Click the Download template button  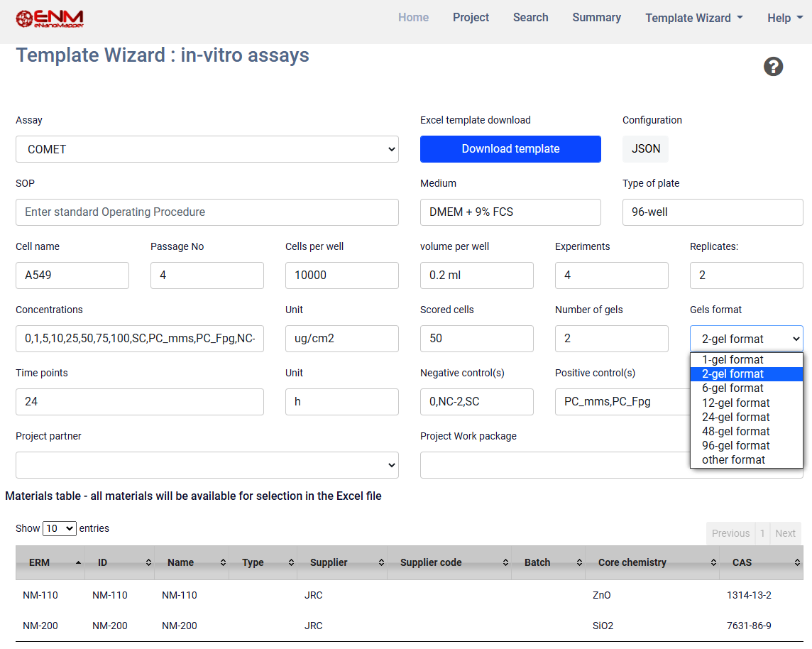coord(510,149)
